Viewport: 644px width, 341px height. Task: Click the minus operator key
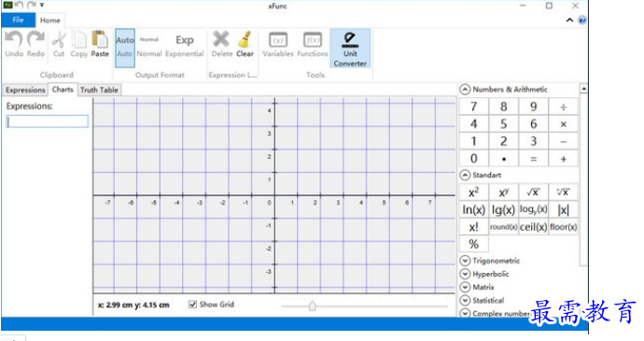pos(564,141)
